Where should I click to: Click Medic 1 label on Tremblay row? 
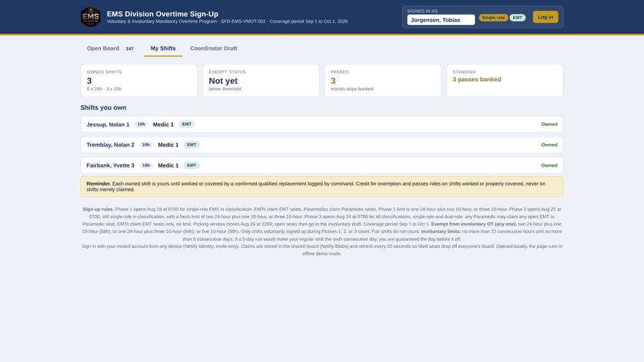pyautogui.click(x=168, y=145)
